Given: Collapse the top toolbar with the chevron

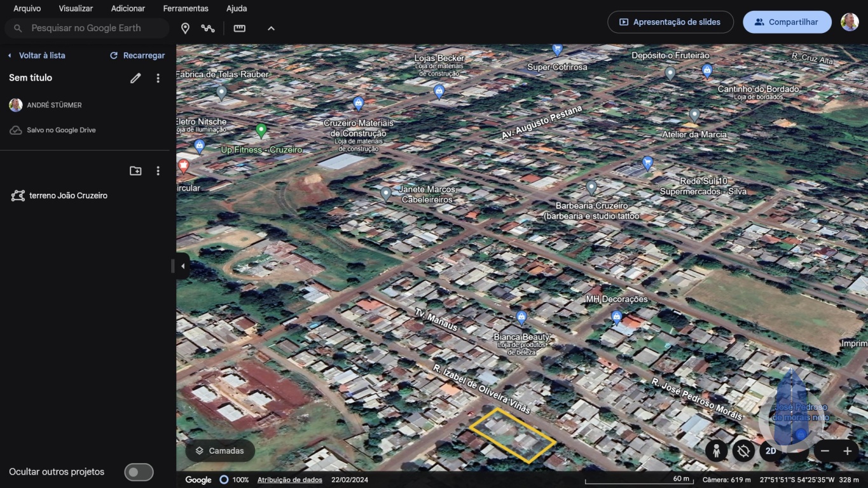Looking at the screenshot, I should (271, 28).
